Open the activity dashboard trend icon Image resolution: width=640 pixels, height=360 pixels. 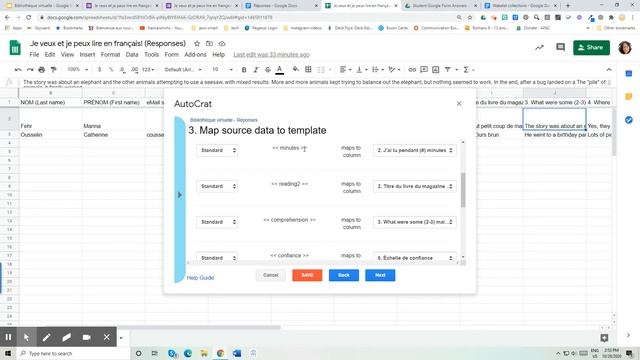[x=539, y=47]
